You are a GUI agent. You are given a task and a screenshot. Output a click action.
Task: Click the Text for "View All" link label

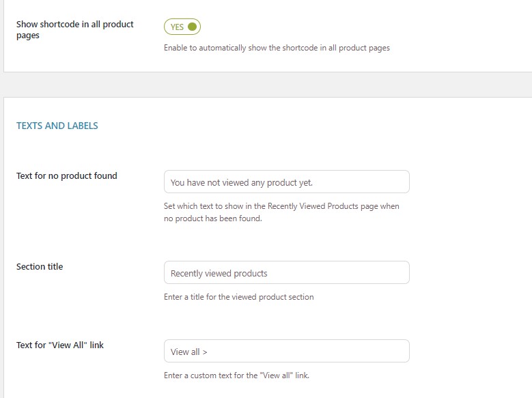pyautogui.click(x=60, y=345)
